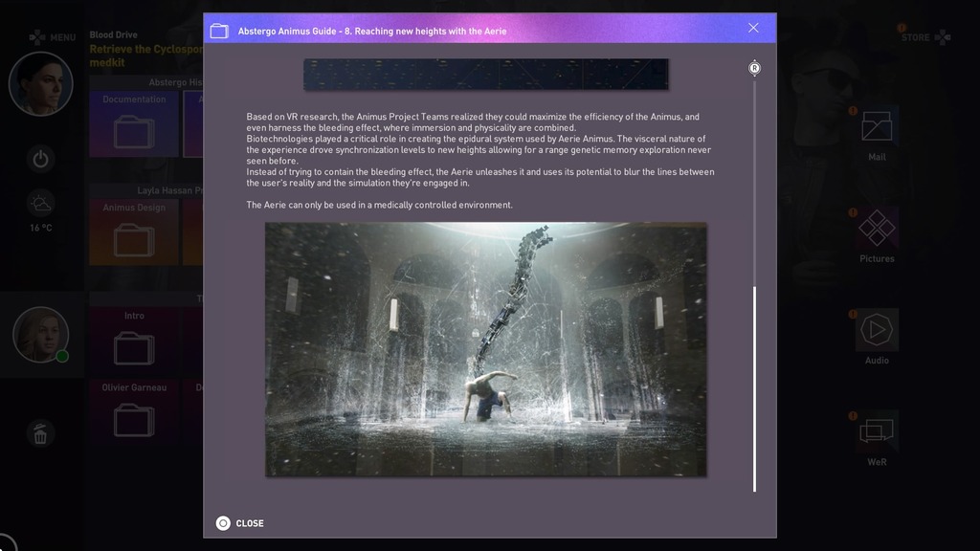Screen dimensions: 980x551
Task: Click the document scrollbar thumb
Action: pyautogui.click(x=754, y=388)
